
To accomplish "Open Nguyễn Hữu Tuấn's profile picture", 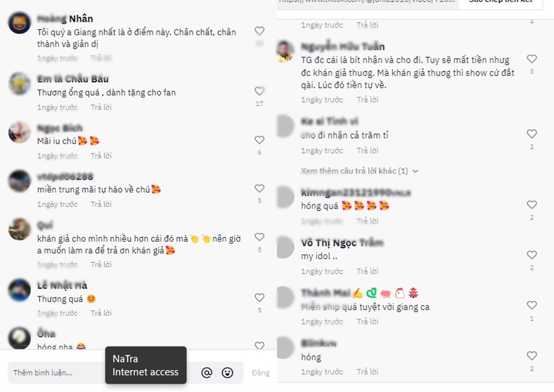I will click(285, 51).
